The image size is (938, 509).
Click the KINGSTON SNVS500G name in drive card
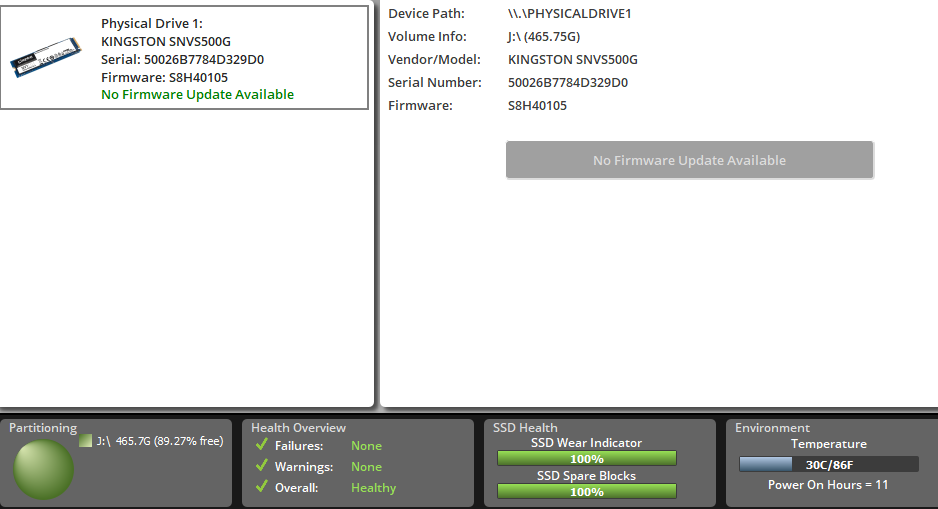coord(166,41)
